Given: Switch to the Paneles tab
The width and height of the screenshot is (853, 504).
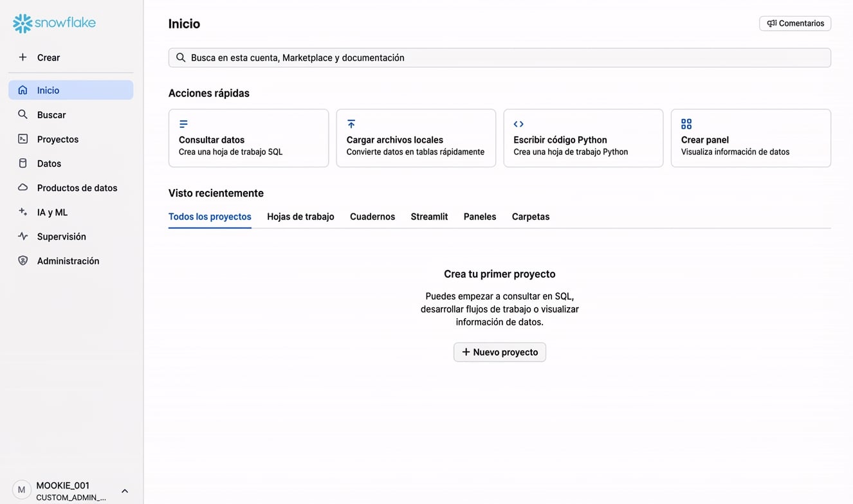Looking at the screenshot, I should 480,217.
